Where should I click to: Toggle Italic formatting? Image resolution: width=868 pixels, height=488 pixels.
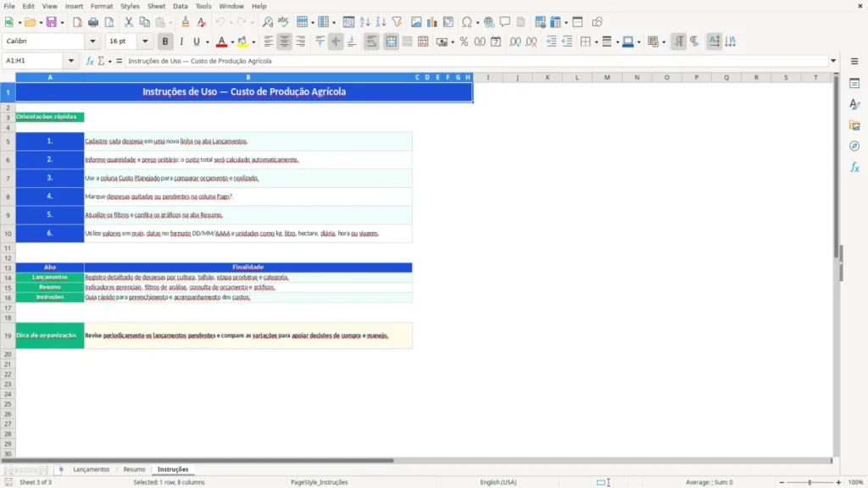coord(181,42)
